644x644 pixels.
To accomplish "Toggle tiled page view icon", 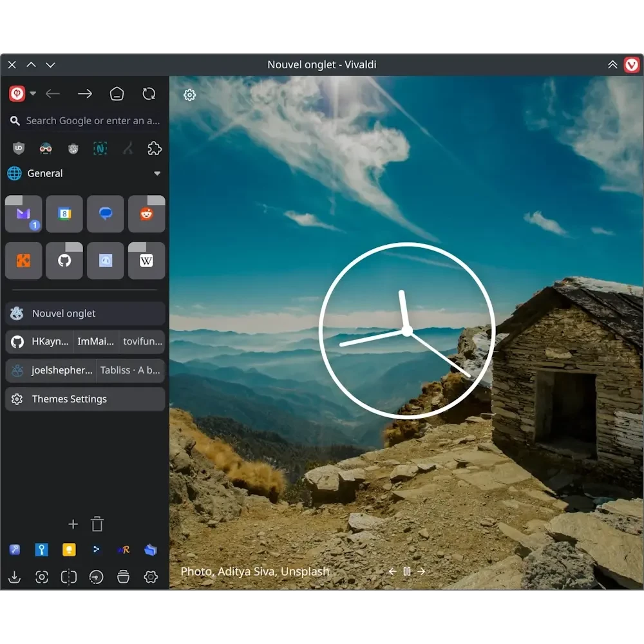I will click(69, 578).
